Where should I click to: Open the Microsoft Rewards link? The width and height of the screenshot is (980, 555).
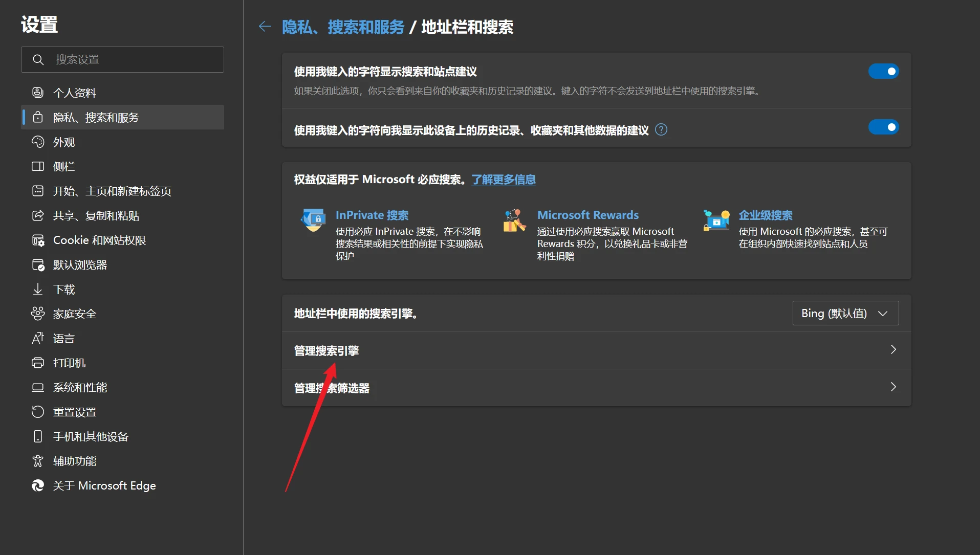click(588, 215)
